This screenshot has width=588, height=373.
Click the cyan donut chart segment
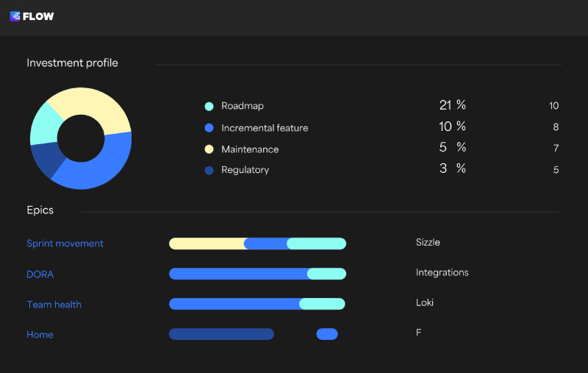tap(46, 125)
